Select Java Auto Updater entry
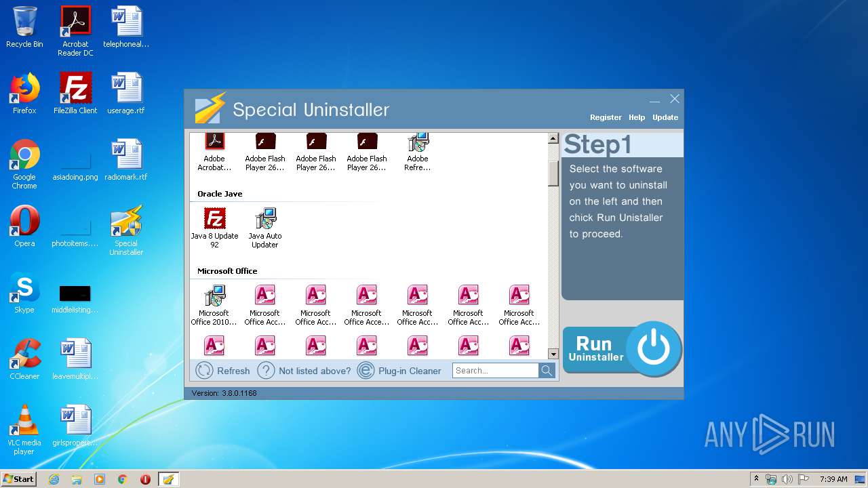868x488 pixels. point(265,228)
